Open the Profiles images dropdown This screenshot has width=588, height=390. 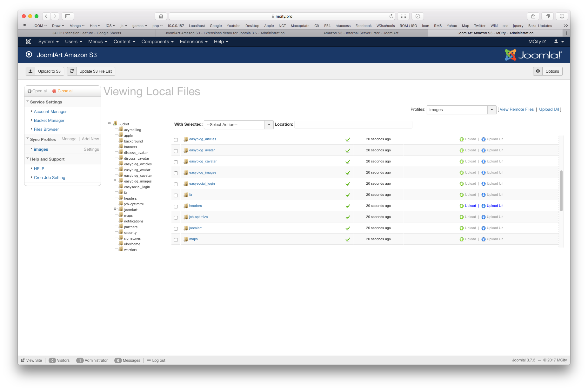point(492,110)
